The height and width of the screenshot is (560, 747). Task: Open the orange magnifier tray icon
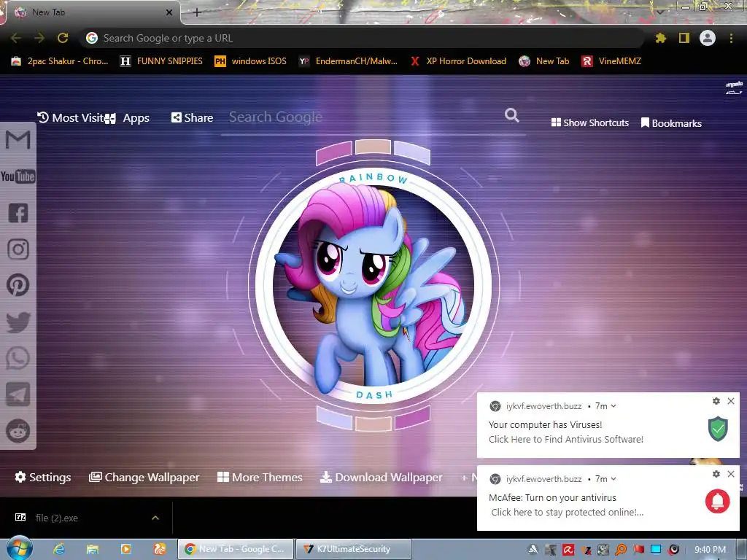point(621,550)
